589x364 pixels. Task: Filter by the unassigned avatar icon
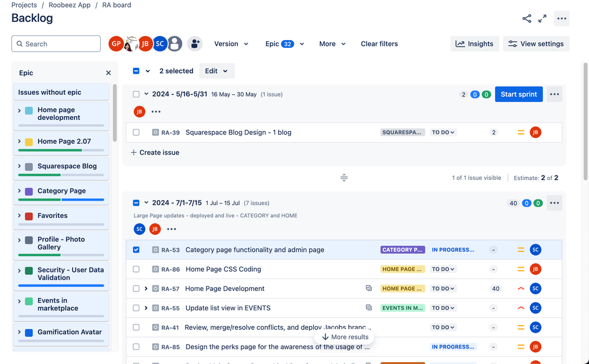click(x=175, y=44)
